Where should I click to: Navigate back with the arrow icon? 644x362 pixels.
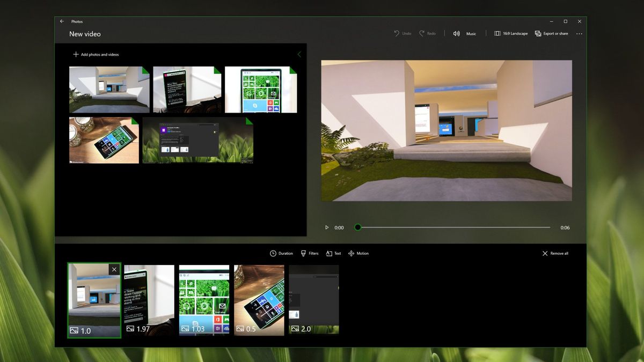62,21
